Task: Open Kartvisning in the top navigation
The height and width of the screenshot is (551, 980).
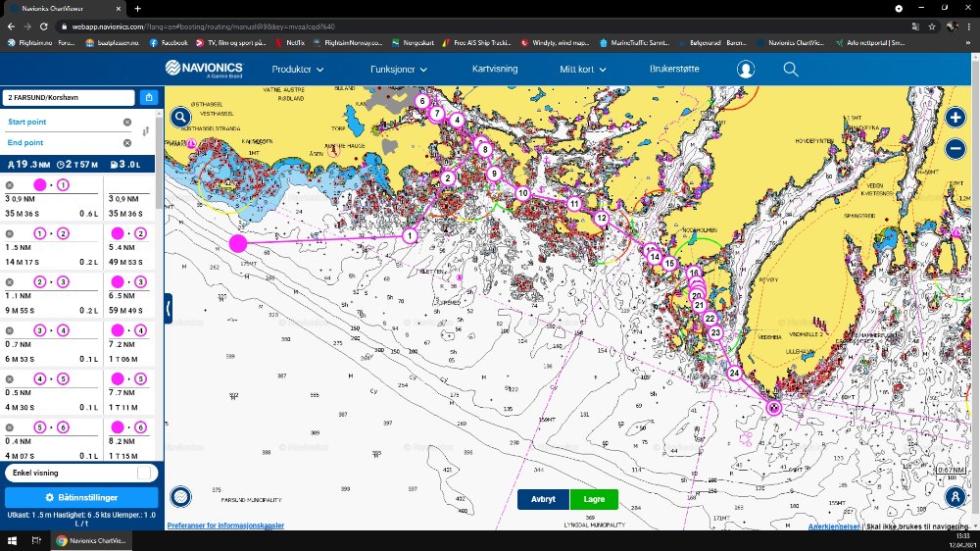Action: (494, 69)
